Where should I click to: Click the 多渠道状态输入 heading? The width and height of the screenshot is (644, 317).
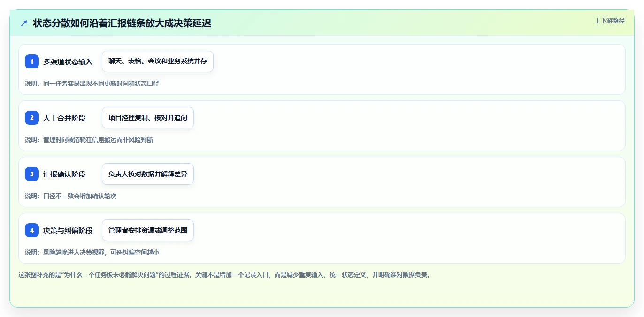point(68,61)
